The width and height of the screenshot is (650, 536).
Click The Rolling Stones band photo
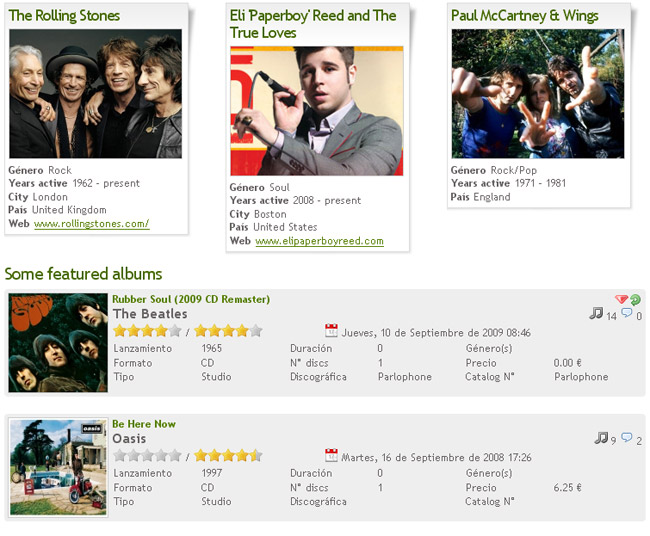(95, 94)
